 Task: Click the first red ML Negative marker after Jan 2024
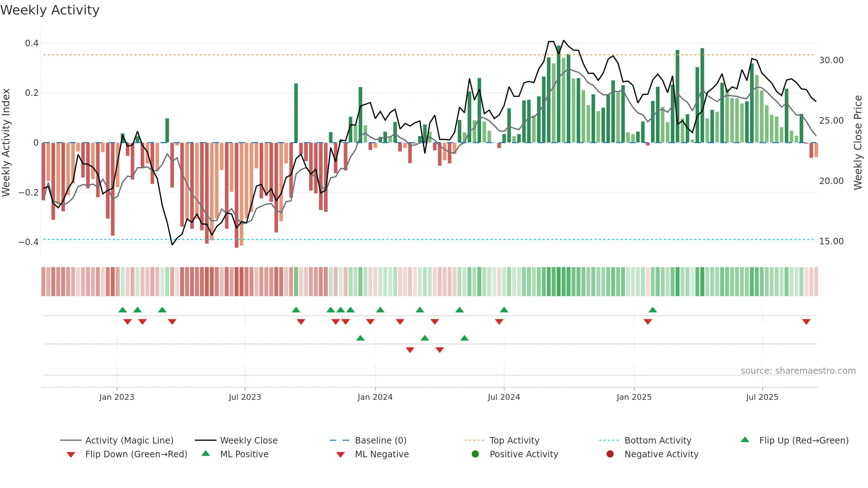click(410, 350)
